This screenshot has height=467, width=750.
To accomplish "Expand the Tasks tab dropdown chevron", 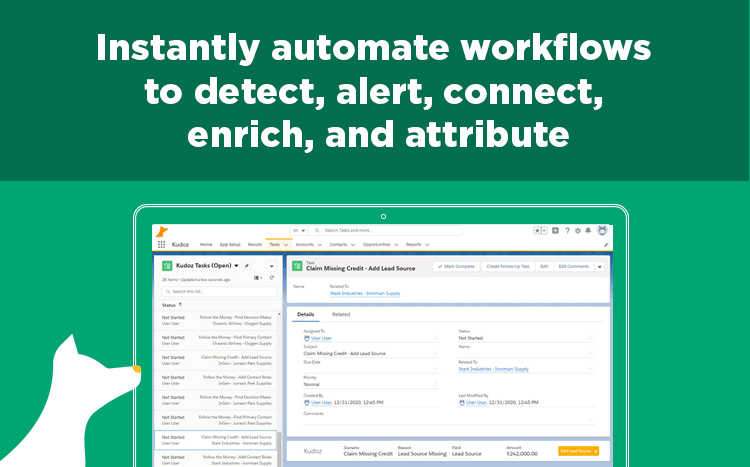I will point(286,245).
